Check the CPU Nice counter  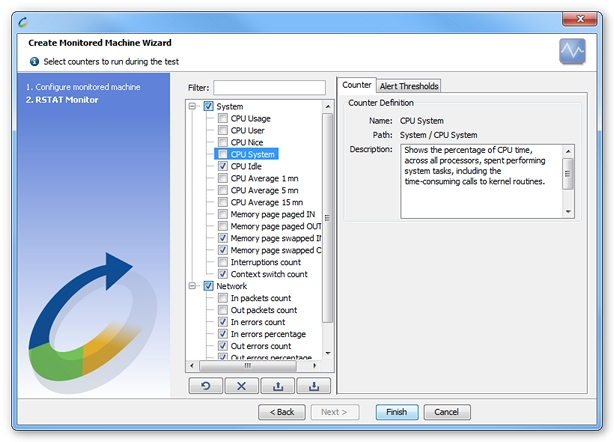pyautogui.click(x=223, y=142)
